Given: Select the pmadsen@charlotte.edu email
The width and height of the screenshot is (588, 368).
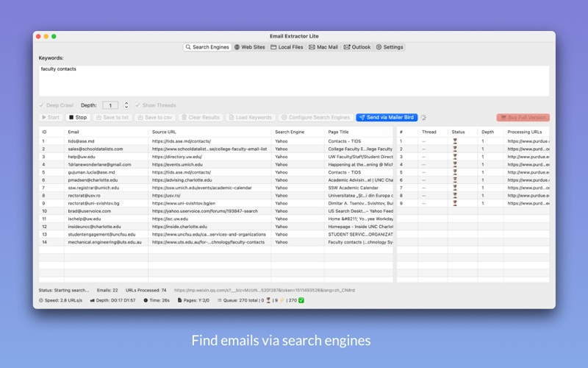Looking at the screenshot, I should (93, 180).
